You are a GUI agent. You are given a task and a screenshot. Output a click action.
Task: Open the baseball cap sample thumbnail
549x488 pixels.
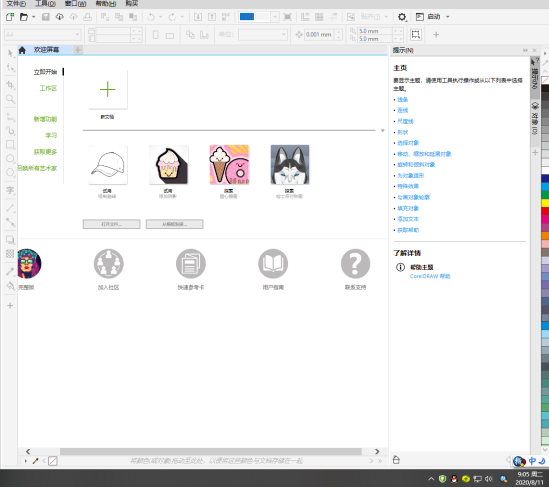coord(107,165)
